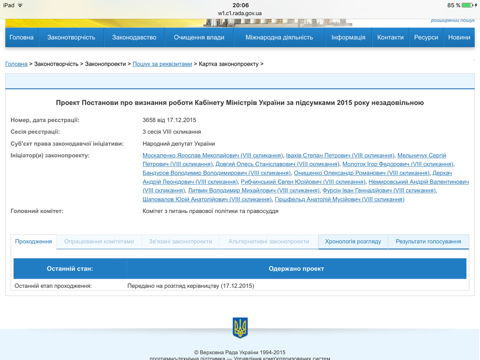Click the 'Сесія реєстрації:' label
The height and width of the screenshot is (360, 480).
[x=35, y=132]
